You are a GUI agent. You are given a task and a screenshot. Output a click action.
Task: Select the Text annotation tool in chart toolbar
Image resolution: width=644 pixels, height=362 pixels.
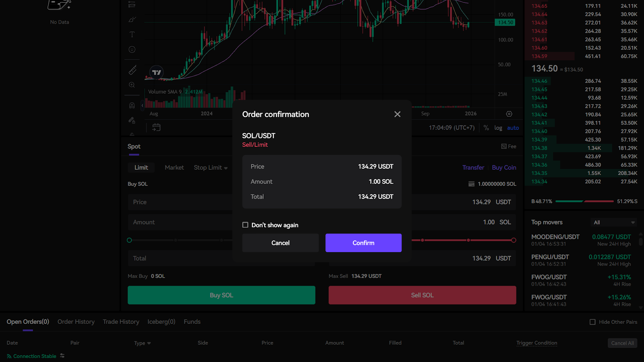coord(132,35)
